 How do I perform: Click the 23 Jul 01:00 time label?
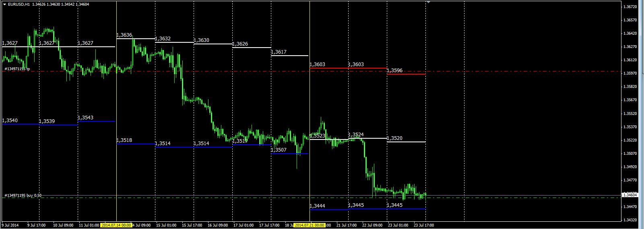(398, 225)
